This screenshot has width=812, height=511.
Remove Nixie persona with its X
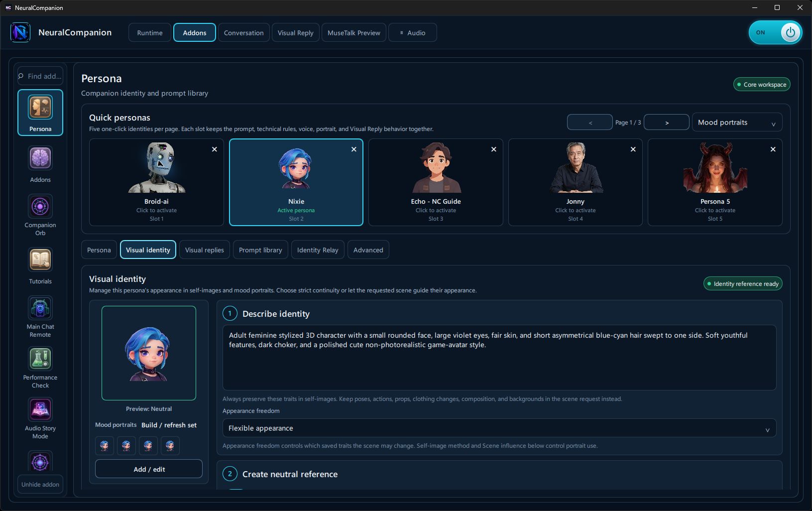pyautogui.click(x=354, y=149)
